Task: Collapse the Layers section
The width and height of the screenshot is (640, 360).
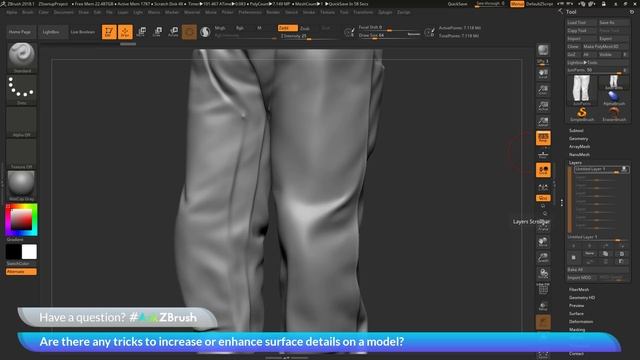Action: [575, 162]
